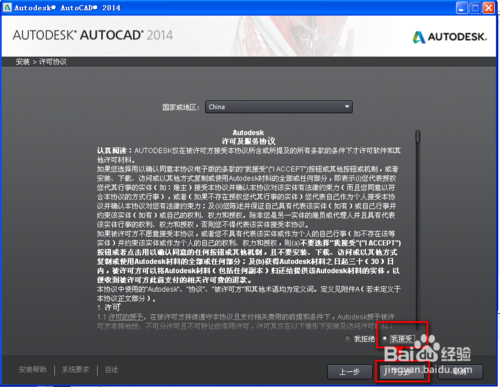Click the 1. 许可 section heading
500x387 pixels.
pos(109,307)
